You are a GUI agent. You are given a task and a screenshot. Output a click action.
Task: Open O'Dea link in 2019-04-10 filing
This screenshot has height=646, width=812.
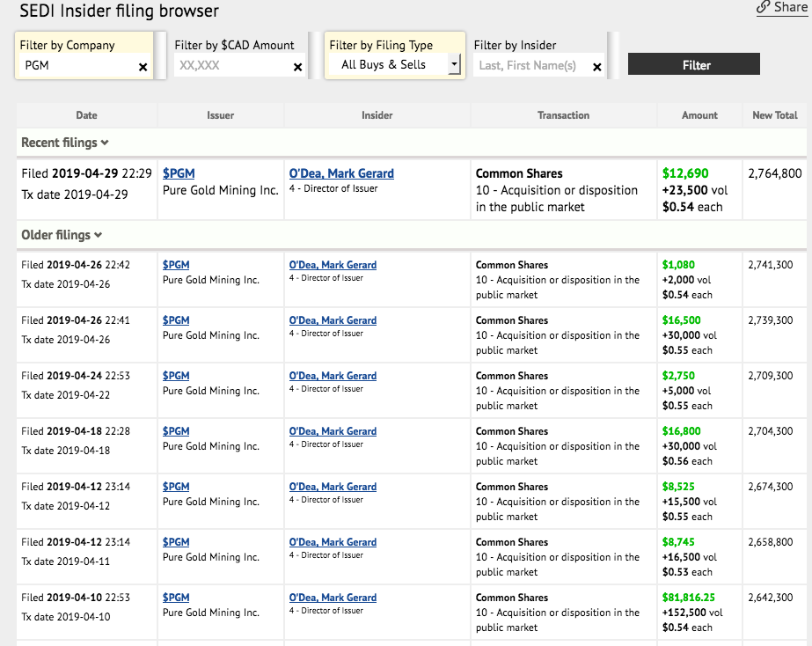[333, 598]
